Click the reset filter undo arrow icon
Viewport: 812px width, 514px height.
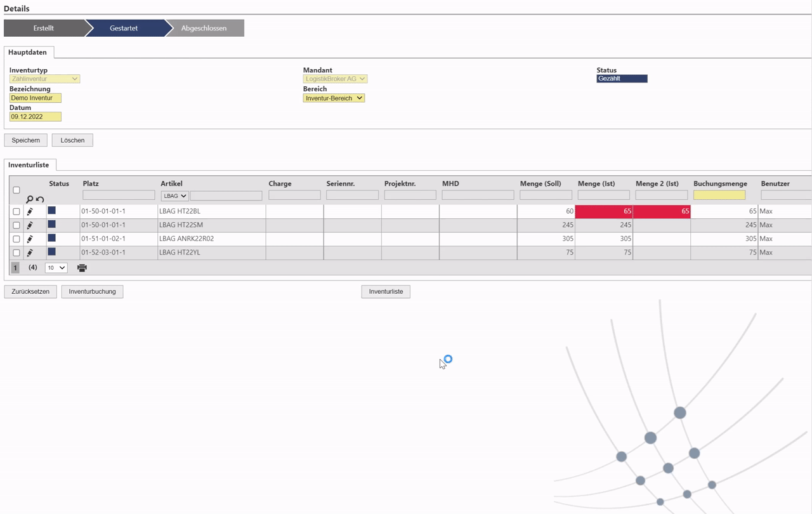coord(40,199)
